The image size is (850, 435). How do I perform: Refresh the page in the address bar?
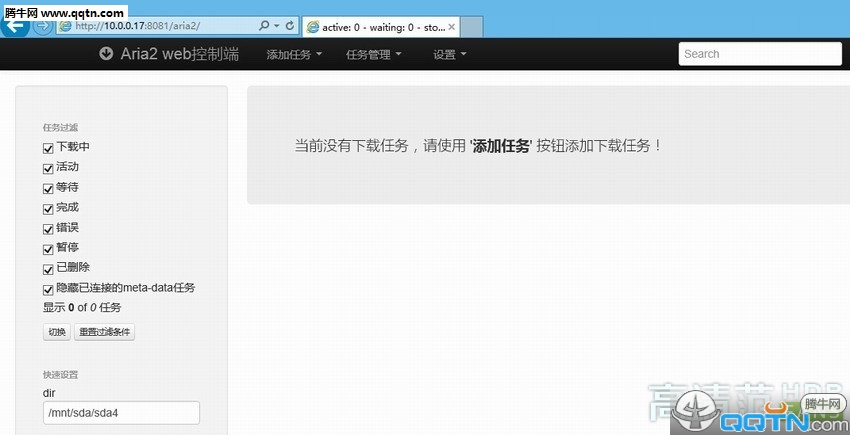tap(289, 25)
